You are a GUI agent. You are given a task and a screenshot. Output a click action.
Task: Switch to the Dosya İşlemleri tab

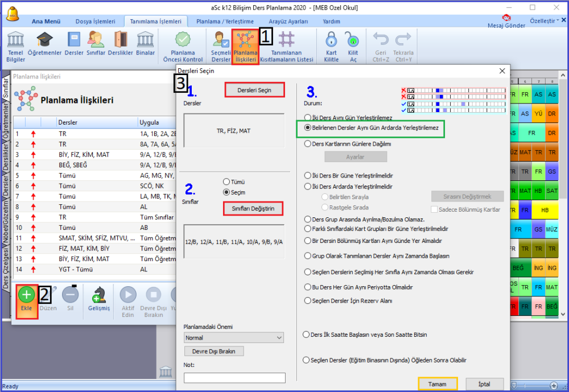(95, 22)
